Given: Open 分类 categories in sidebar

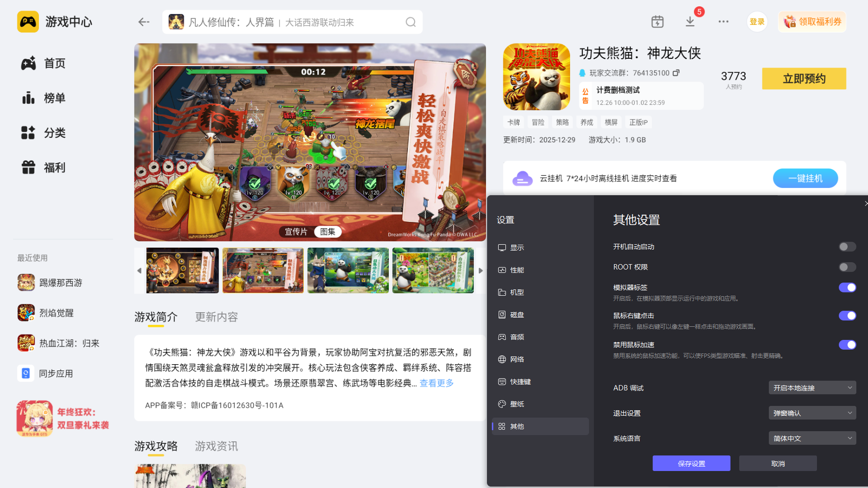Looking at the screenshot, I should coord(43,133).
